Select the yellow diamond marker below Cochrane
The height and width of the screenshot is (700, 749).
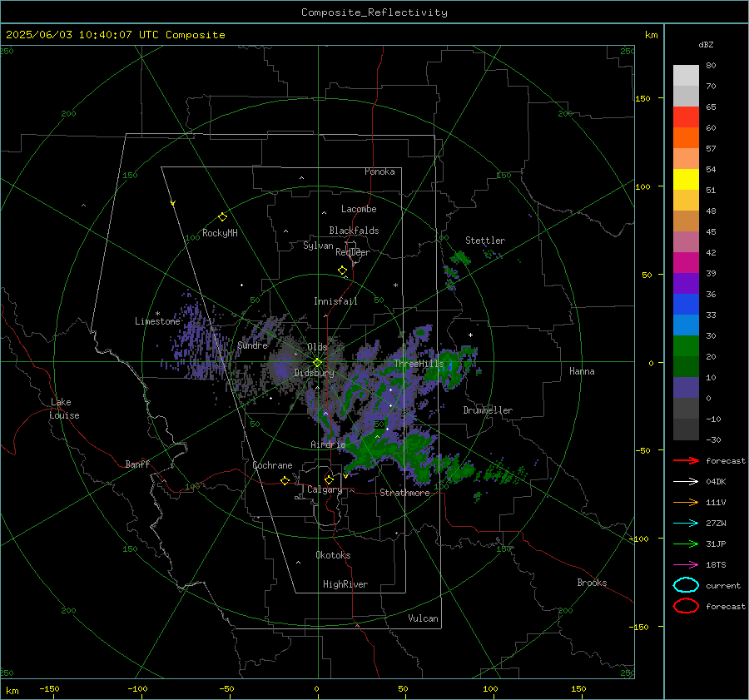285,480
